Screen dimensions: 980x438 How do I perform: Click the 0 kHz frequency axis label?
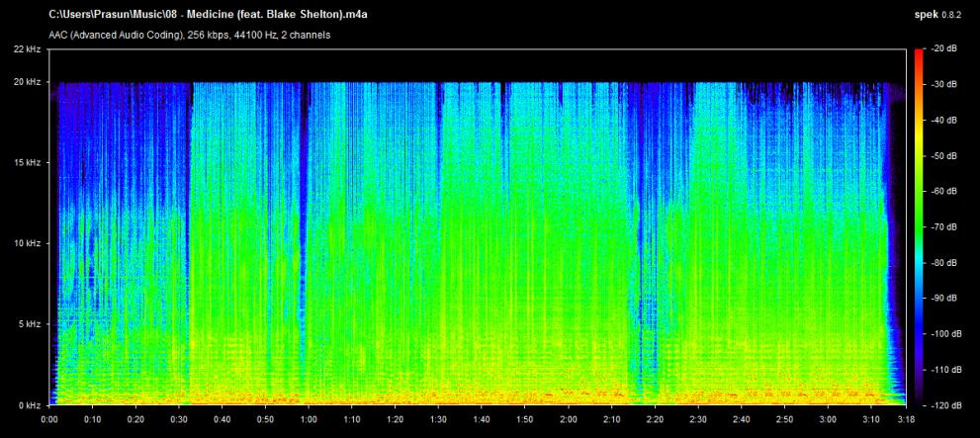click(27, 405)
